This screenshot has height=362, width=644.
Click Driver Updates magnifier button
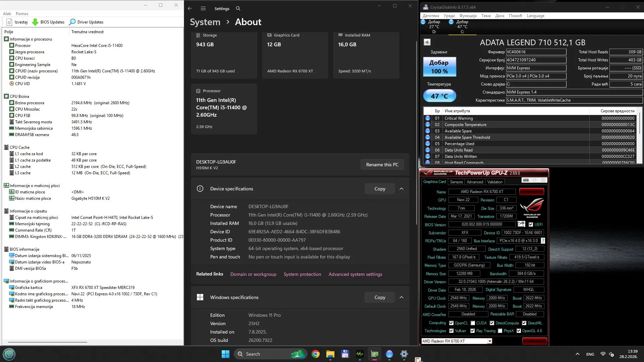72,22
